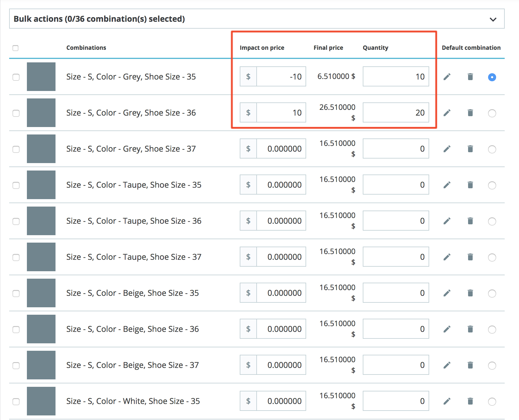This screenshot has width=519, height=420.
Task: Click the Combinations column header
Action: tap(86, 48)
